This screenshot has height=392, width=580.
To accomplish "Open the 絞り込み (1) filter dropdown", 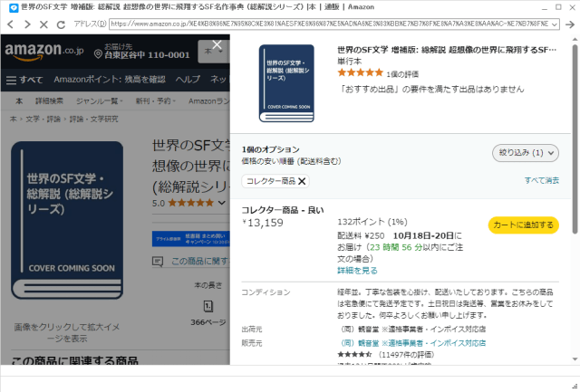I will [526, 153].
